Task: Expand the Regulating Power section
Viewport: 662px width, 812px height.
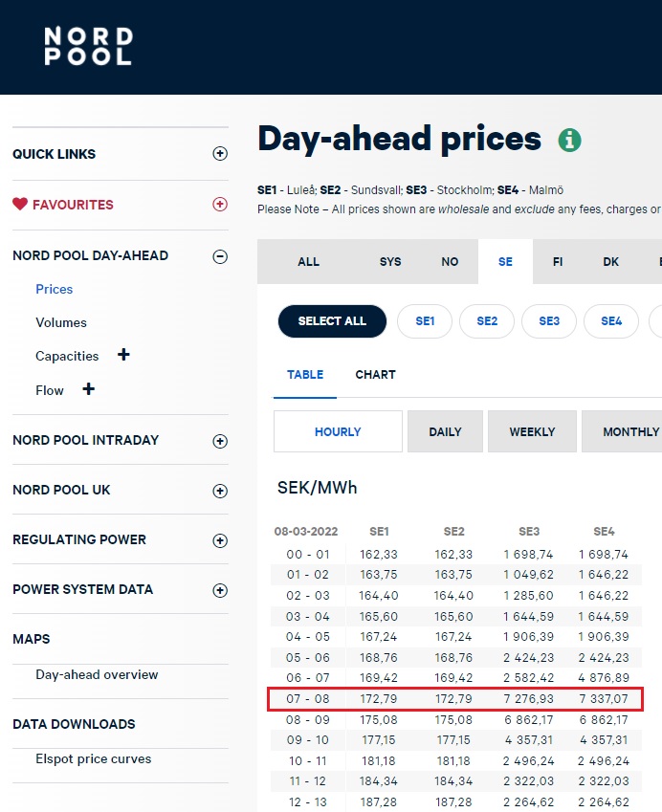Action: [220, 540]
